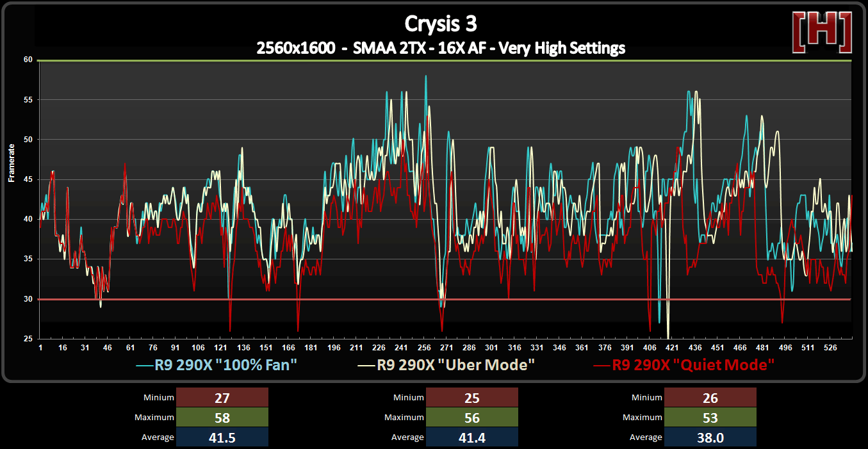The width and height of the screenshot is (868, 449).
Task: Click the 50 label on the y-axis
Action: click(28, 140)
